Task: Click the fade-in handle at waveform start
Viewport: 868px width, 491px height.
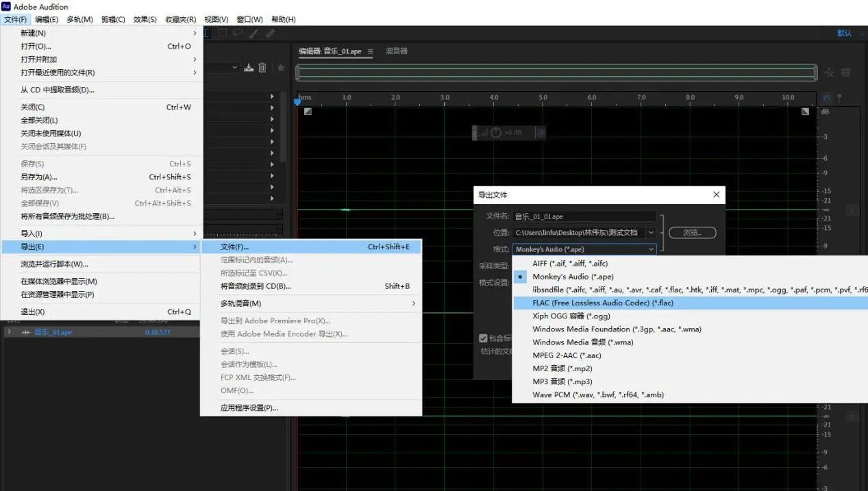Action: pos(308,111)
